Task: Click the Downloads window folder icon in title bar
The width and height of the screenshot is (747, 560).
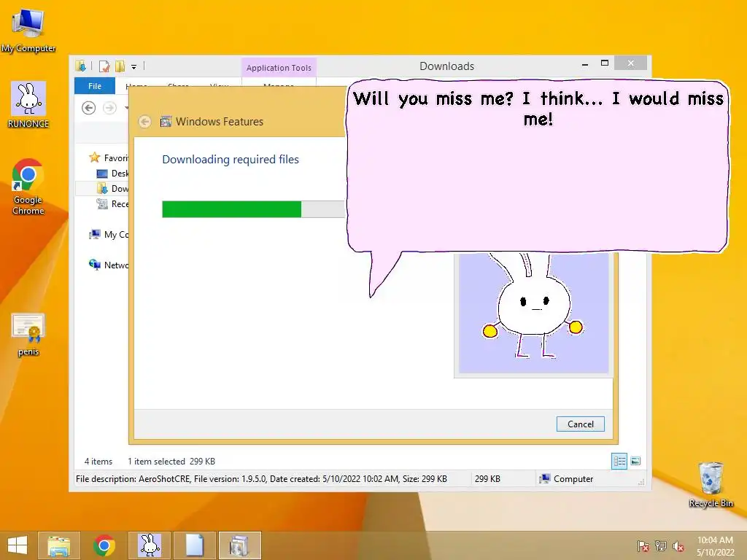Action: (80, 66)
